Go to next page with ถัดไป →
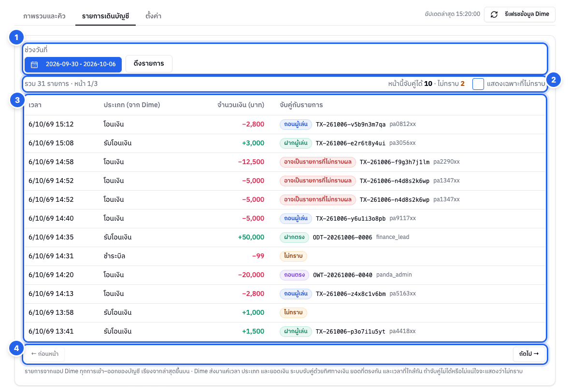570x392 pixels. 529,354
